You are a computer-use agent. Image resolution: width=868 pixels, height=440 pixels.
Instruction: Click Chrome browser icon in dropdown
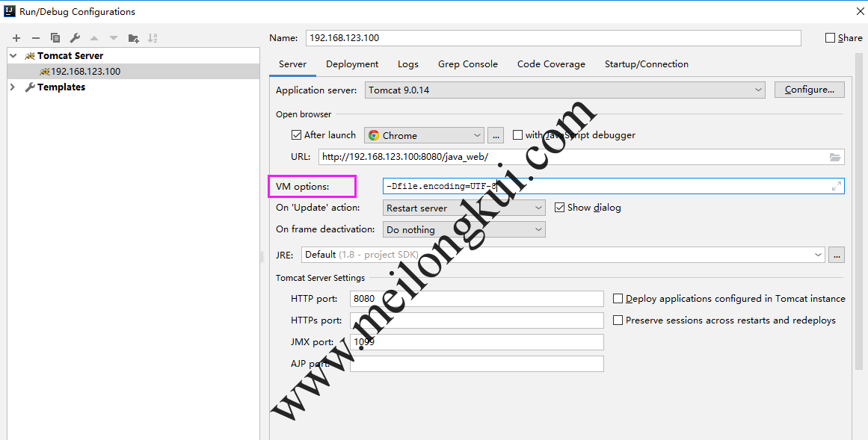tap(374, 135)
